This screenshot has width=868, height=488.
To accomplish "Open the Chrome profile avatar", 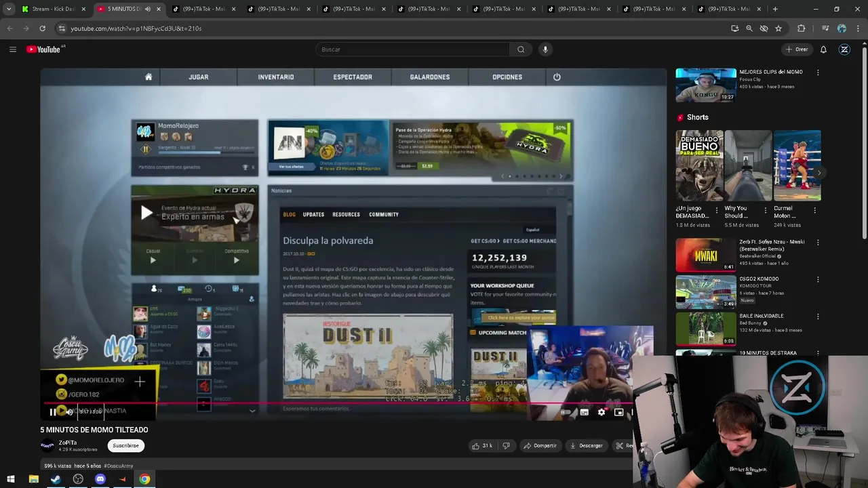I will click(x=842, y=28).
